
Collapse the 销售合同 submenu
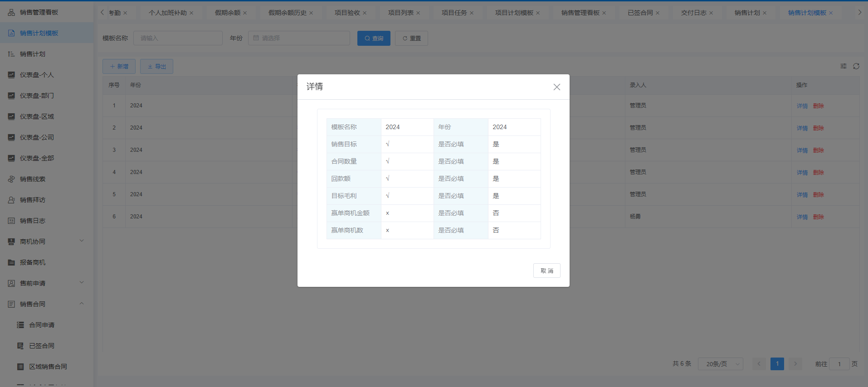click(x=82, y=304)
